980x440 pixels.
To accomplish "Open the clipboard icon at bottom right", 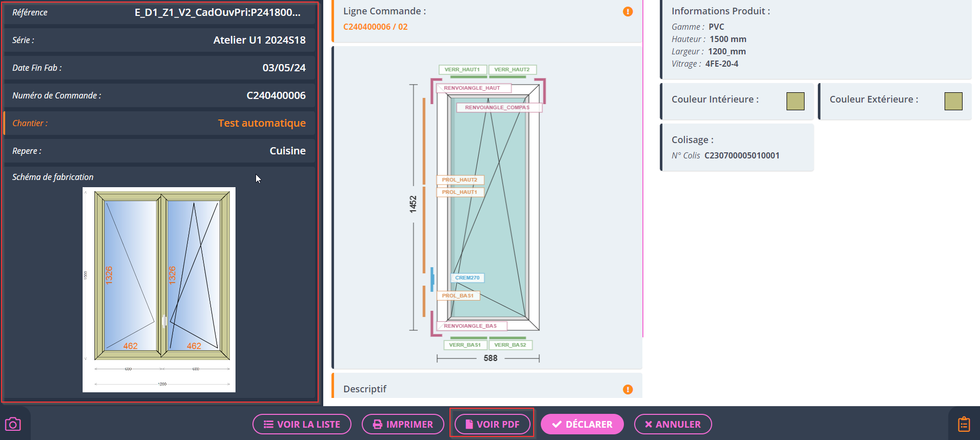I will click(x=964, y=424).
